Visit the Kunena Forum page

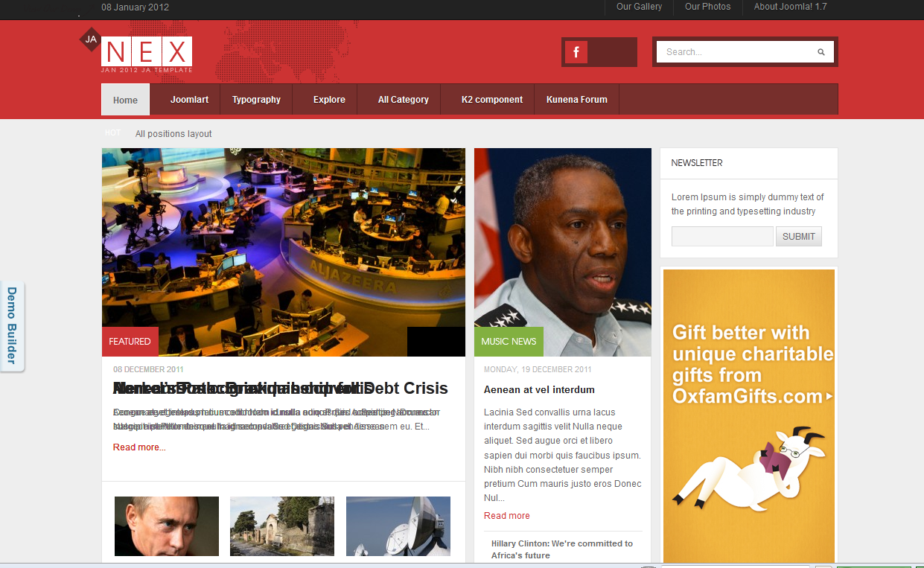tap(576, 100)
